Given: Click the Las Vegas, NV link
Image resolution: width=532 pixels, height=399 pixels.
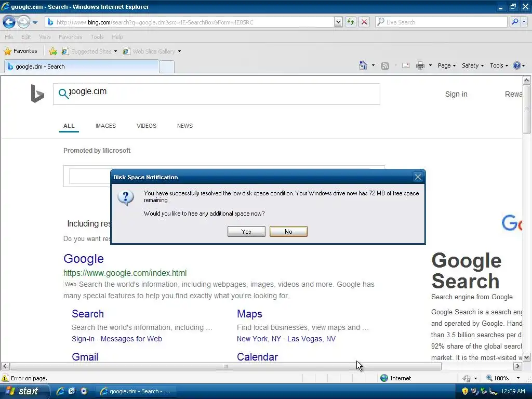Looking at the screenshot, I should [x=312, y=339].
